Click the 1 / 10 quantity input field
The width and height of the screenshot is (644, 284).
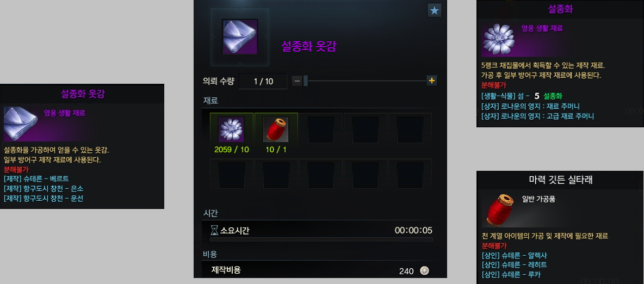pos(263,82)
